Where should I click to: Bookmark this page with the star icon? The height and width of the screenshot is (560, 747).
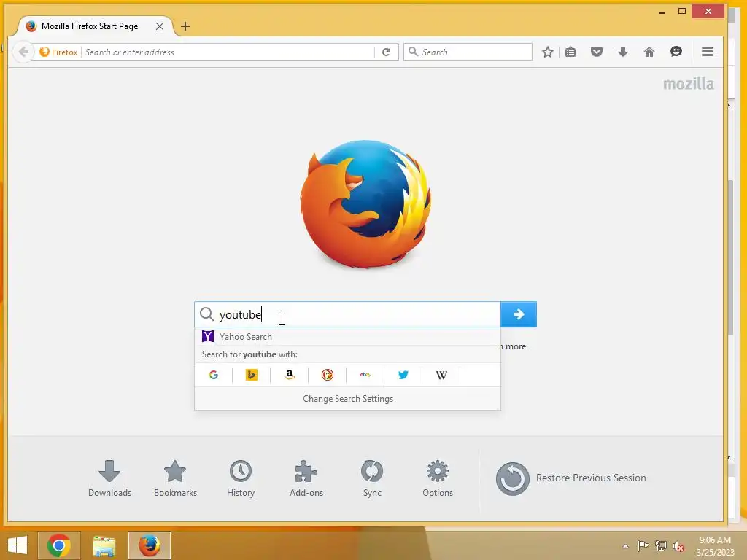tap(547, 52)
